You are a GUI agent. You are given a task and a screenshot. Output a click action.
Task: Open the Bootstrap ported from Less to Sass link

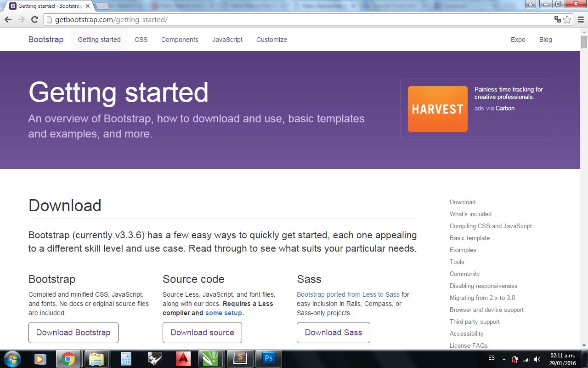(x=348, y=294)
